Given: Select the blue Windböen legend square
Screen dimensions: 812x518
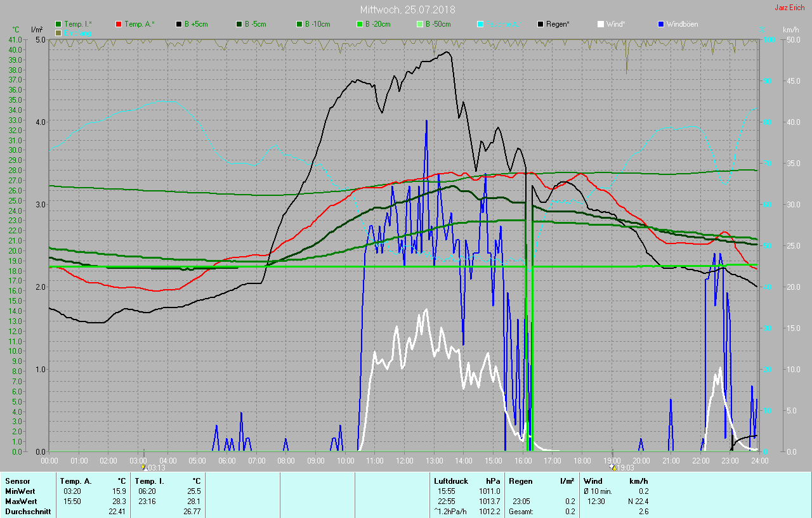Looking at the screenshot, I should click(x=662, y=24).
